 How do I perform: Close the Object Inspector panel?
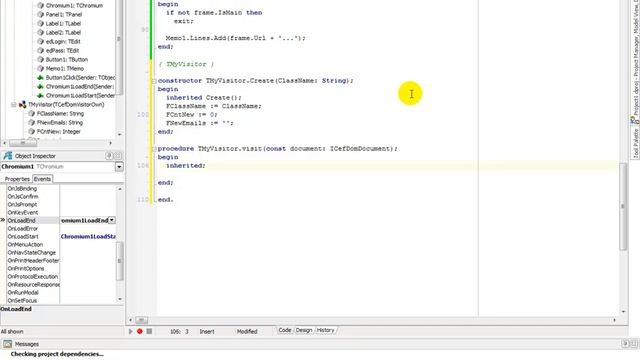pos(118,156)
